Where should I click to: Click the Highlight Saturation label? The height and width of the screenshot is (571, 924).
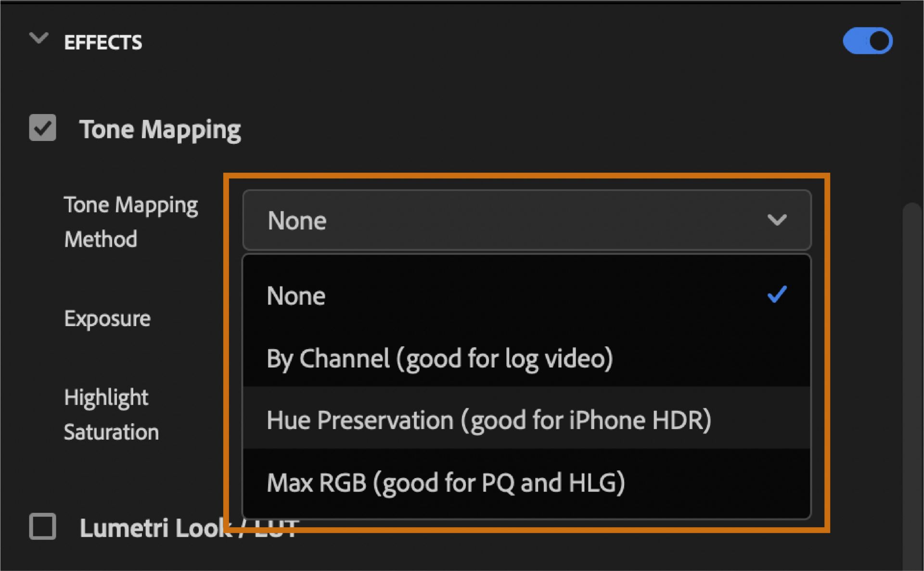click(111, 414)
